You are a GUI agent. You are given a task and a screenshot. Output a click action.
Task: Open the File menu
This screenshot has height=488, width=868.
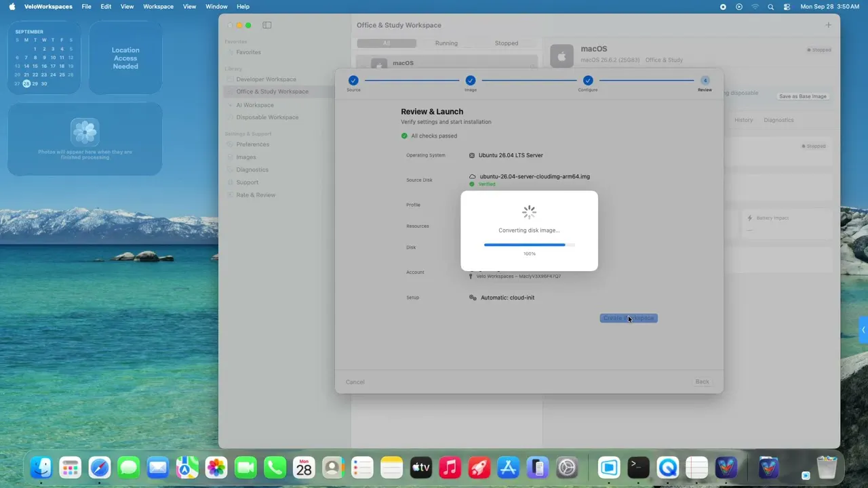[x=86, y=7]
